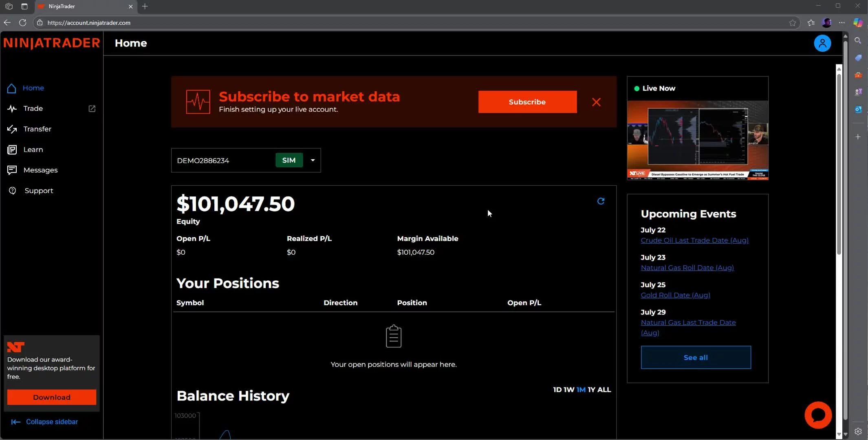Open Natural Gas Last Trade Date link

(x=688, y=328)
